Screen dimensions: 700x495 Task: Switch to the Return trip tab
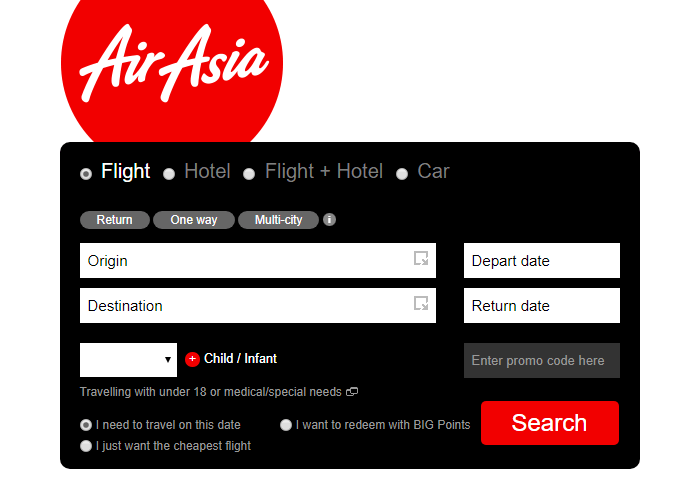(114, 220)
